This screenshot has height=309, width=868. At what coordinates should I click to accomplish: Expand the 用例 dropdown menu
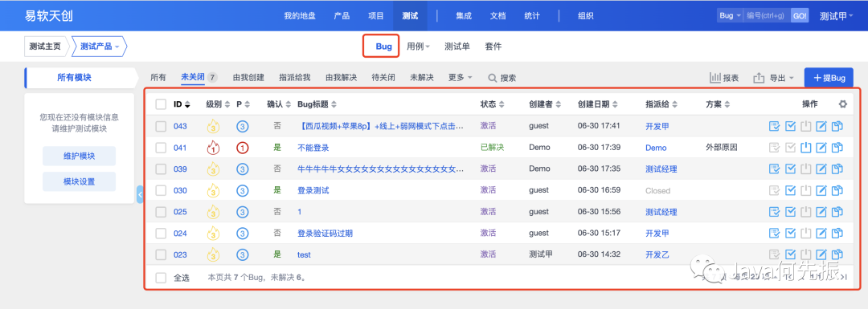419,47
